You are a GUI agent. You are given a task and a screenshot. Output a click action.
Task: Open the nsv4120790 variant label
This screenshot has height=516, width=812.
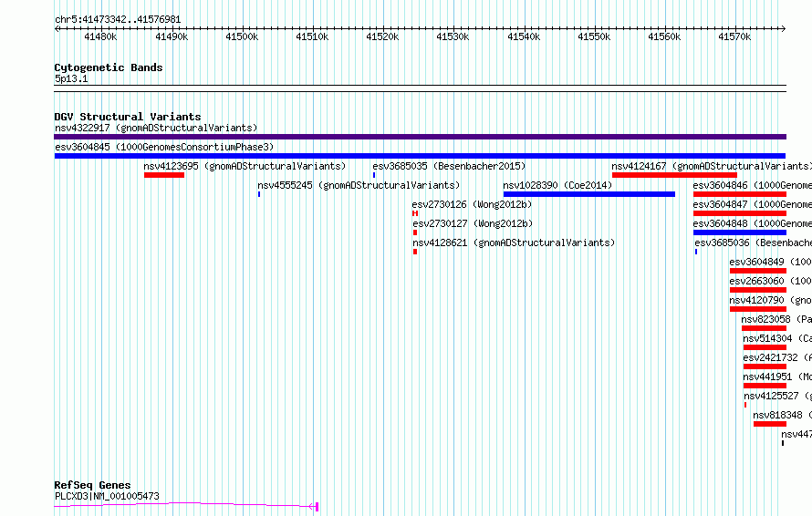click(x=771, y=300)
